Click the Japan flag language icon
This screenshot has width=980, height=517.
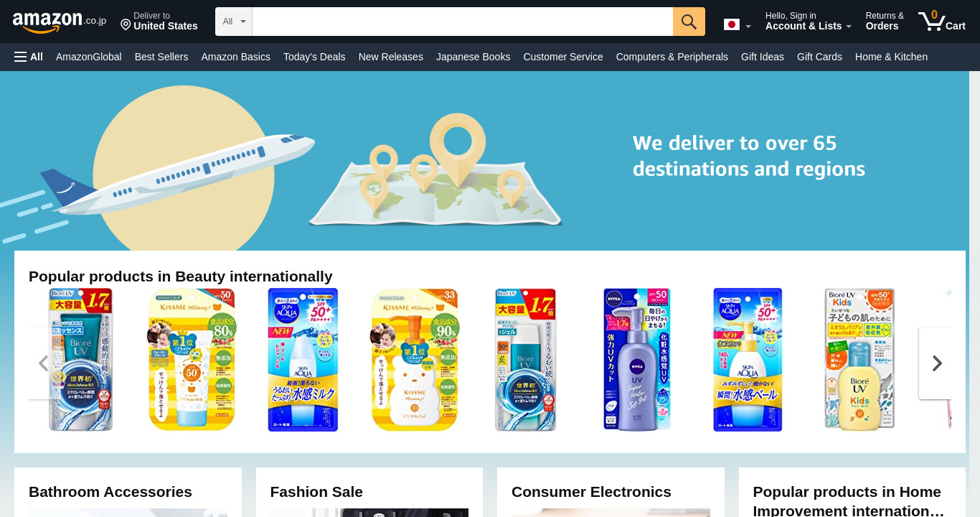[x=731, y=24]
